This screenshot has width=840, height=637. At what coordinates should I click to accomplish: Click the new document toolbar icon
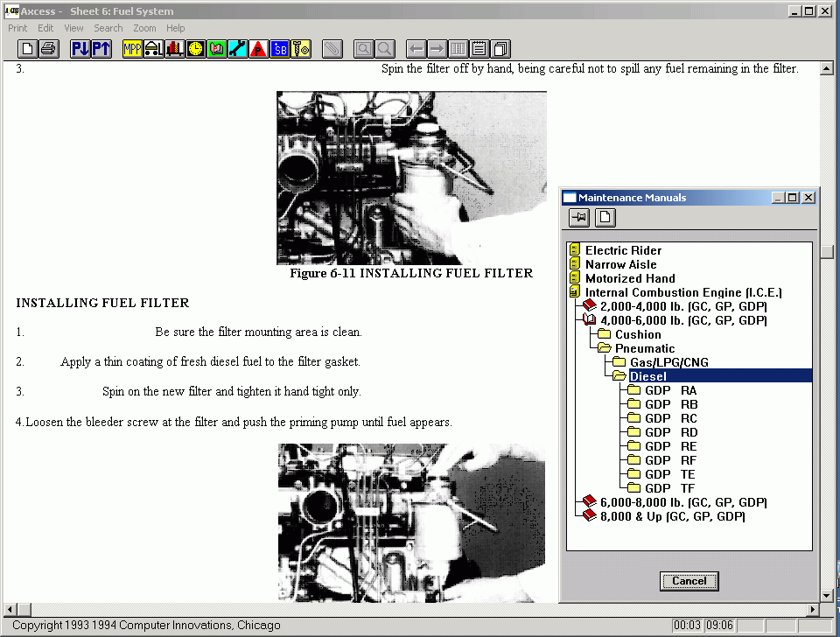pyautogui.click(x=28, y=49)
